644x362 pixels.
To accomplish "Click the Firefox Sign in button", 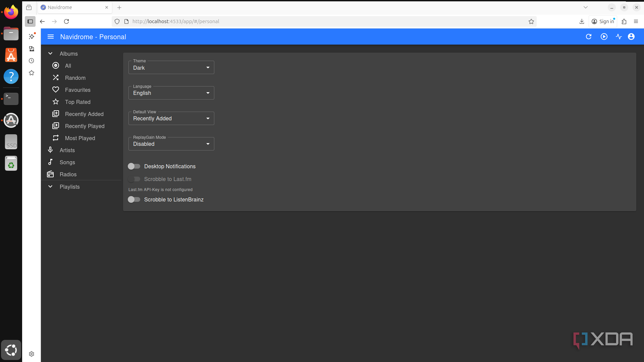I will pyautogui.click(x=603, y=21).
